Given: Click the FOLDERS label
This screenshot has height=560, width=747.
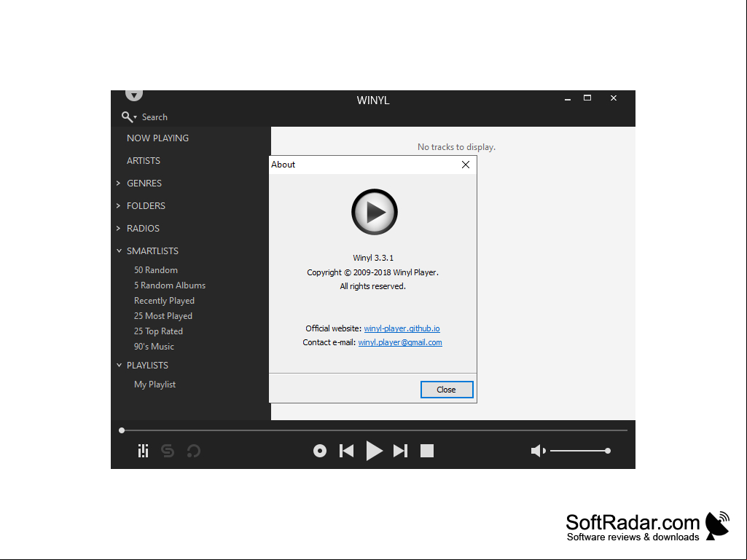Looking at the screenshot, I should (146, 205).
